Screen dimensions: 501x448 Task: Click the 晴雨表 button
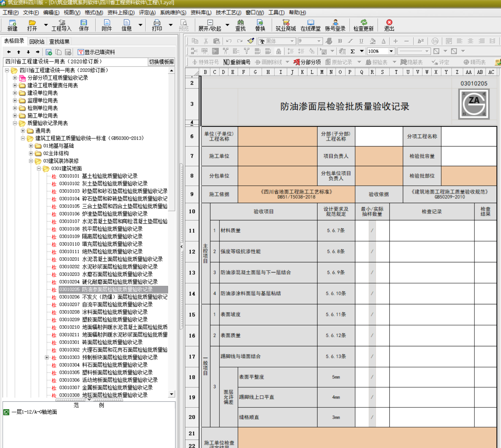[x=474, y=62]
